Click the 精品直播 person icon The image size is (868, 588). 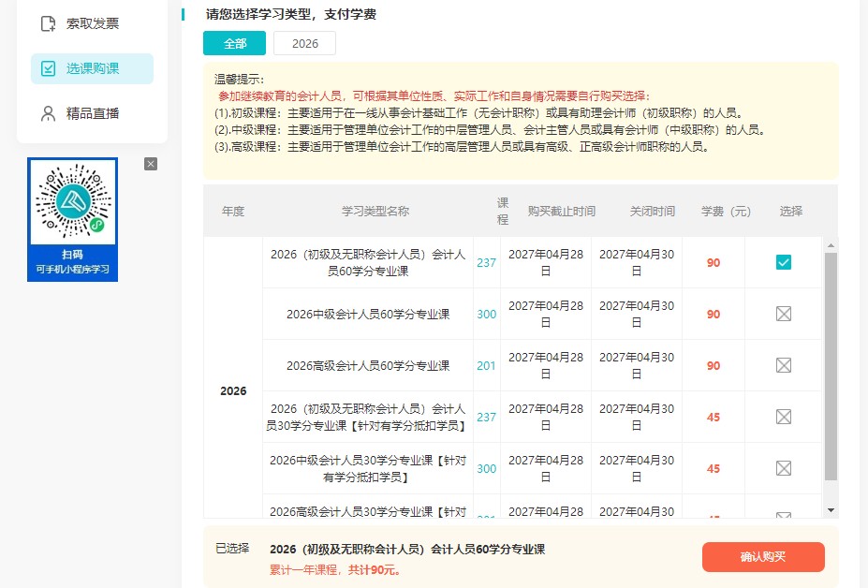(48, 113)
